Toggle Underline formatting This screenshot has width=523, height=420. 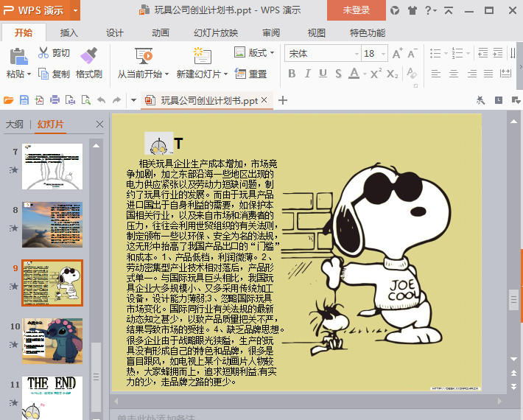pos(324,74)
